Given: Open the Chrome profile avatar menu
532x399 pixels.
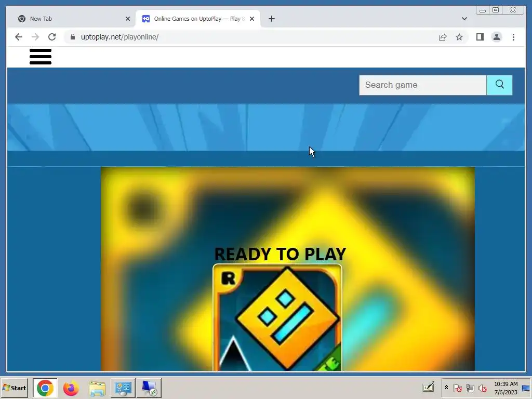Looking at the screenshot, I should click(x=496, y=37).
